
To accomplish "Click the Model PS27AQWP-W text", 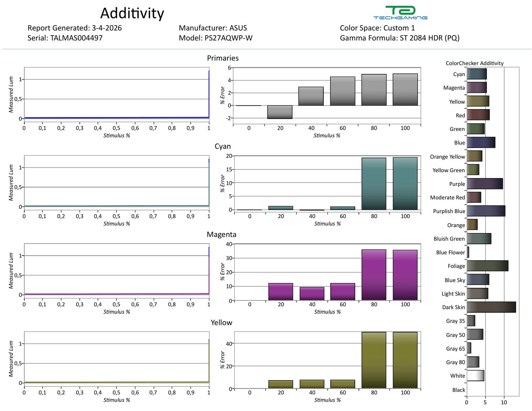I will 216,38.
